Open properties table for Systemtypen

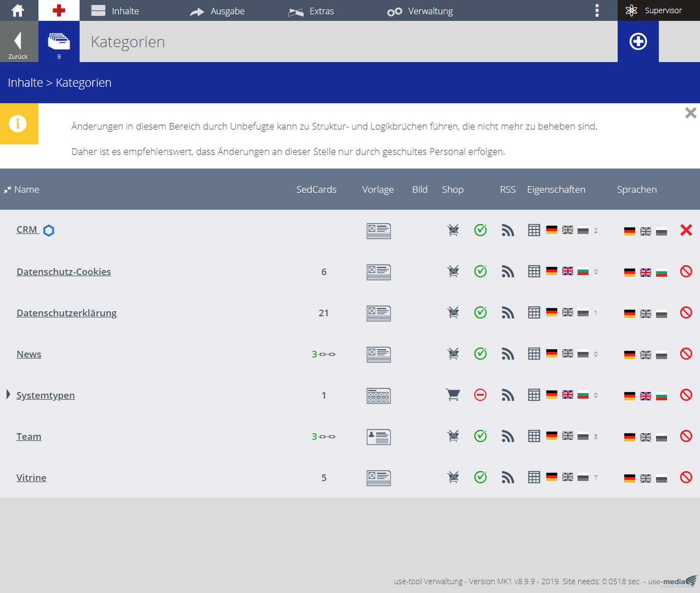[x=534, y=395]
